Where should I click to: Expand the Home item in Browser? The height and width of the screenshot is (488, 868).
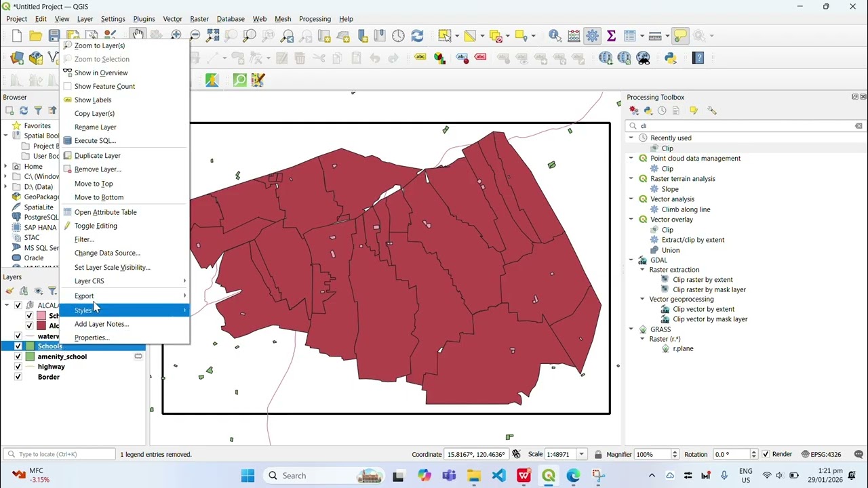tap(6, 166)
